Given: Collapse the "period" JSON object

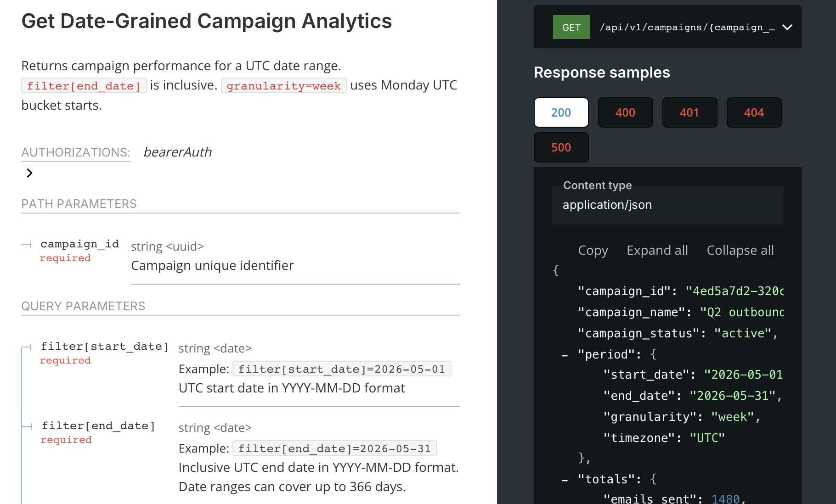Looking at the screenshot, I should [x=565, y=355].
